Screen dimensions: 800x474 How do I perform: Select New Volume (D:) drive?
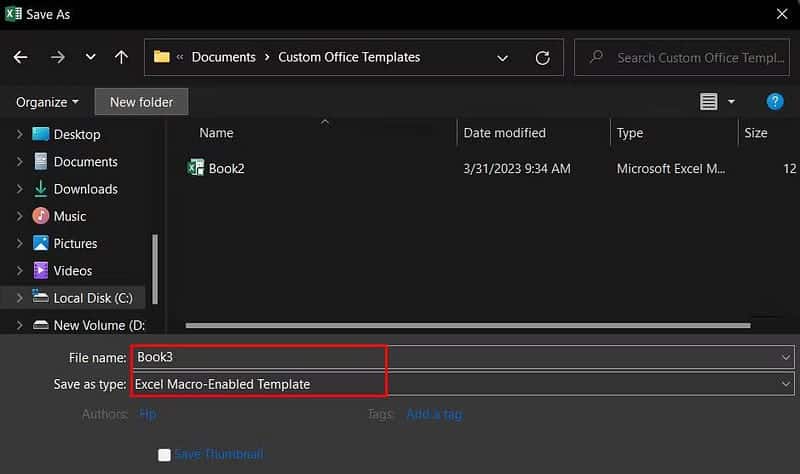tap(99, 326)
